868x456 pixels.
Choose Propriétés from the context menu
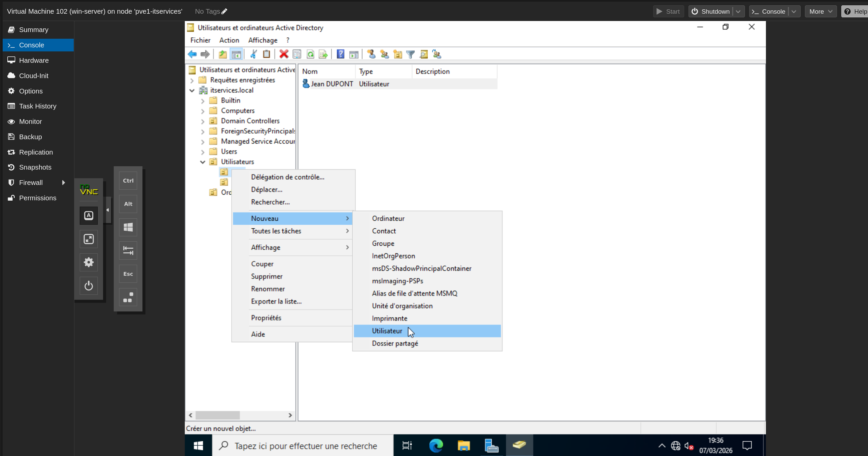266,318
